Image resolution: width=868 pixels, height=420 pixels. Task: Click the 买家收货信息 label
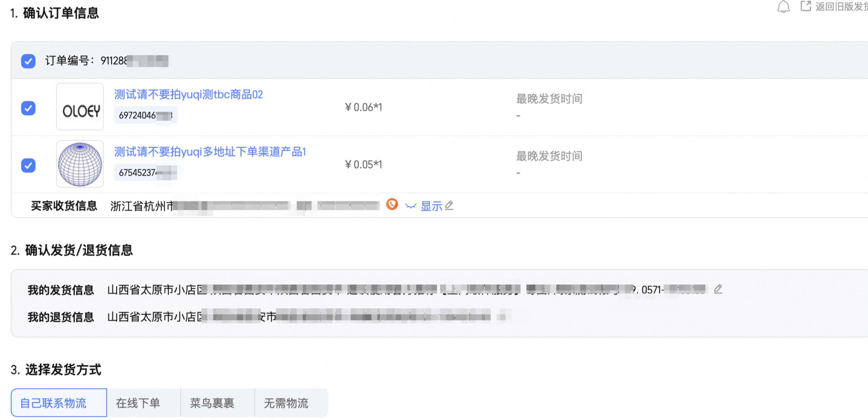pos(64,206)
